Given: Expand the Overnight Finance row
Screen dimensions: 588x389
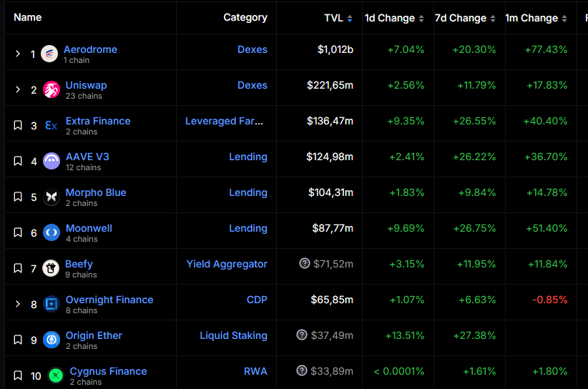Looking at the screenshot, I should coord(18,304).
